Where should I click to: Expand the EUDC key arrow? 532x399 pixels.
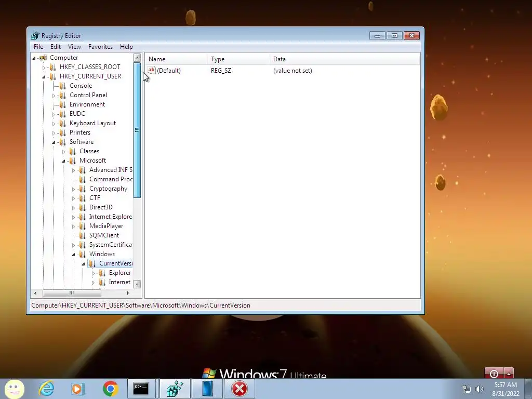54,114
